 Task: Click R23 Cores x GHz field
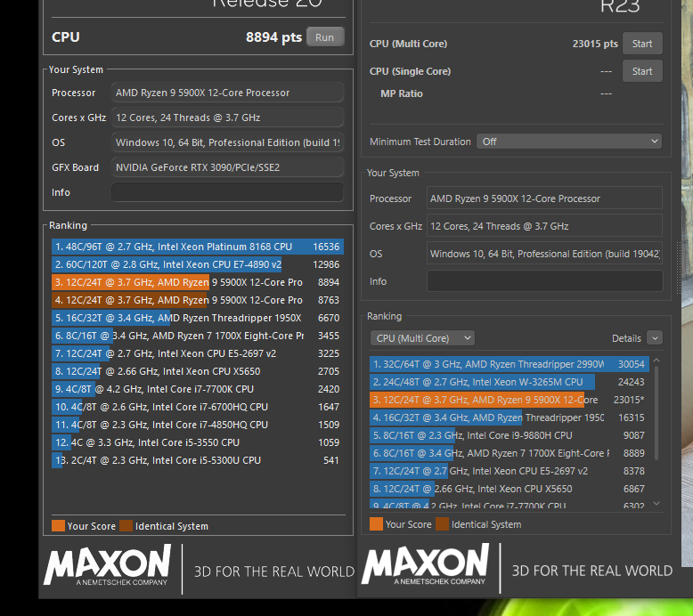[x=544, y=226]
